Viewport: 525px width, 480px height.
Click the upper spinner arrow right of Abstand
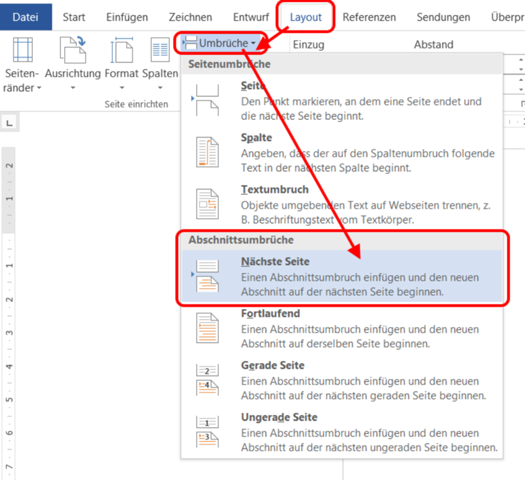tap(521, 60)
